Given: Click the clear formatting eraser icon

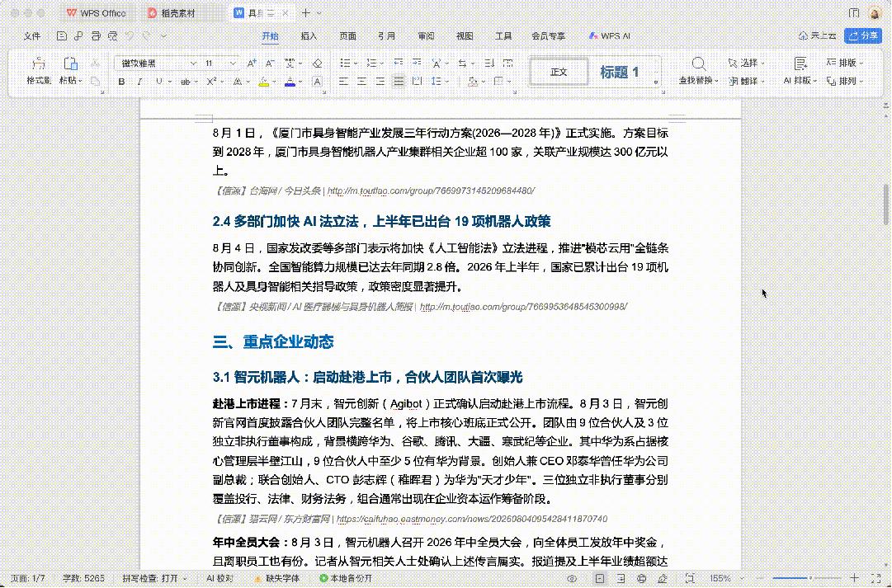Looking at the screenshot, I should click(318, 64).
